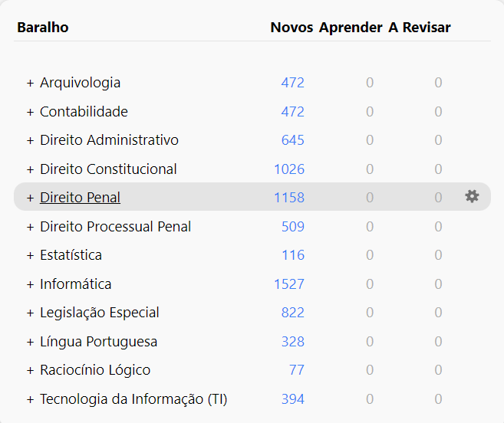Viewport: 504px width, 423px height.
Task: Expand the Contabilidade deck subdecks
Action: (30, 112)
